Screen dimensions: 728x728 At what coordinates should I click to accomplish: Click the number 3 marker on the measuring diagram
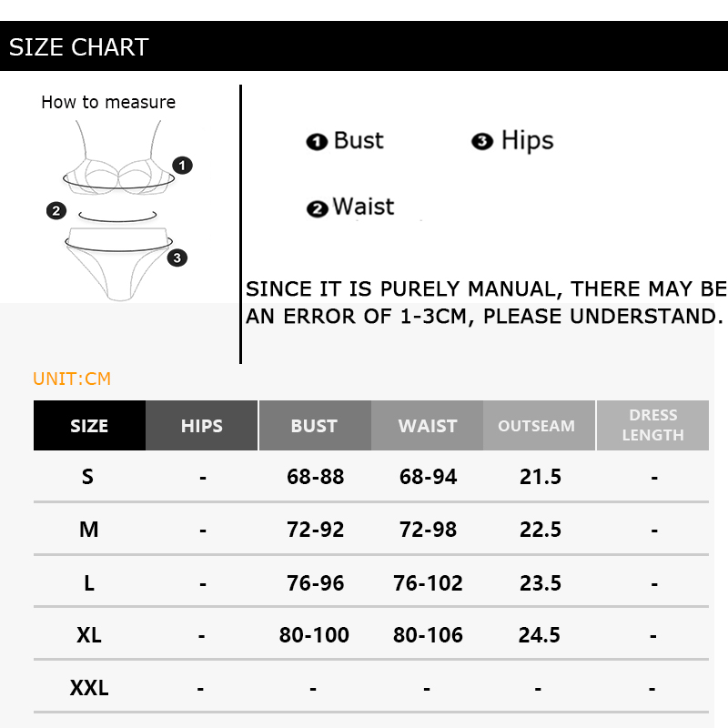(x=177, y=258)
